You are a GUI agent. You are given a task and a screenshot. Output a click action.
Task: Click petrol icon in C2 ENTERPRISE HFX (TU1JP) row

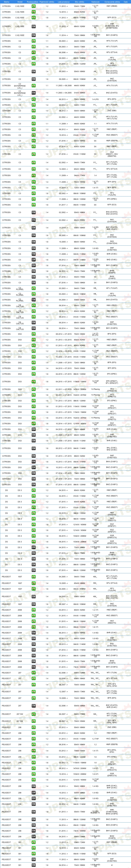coord(34,86)
